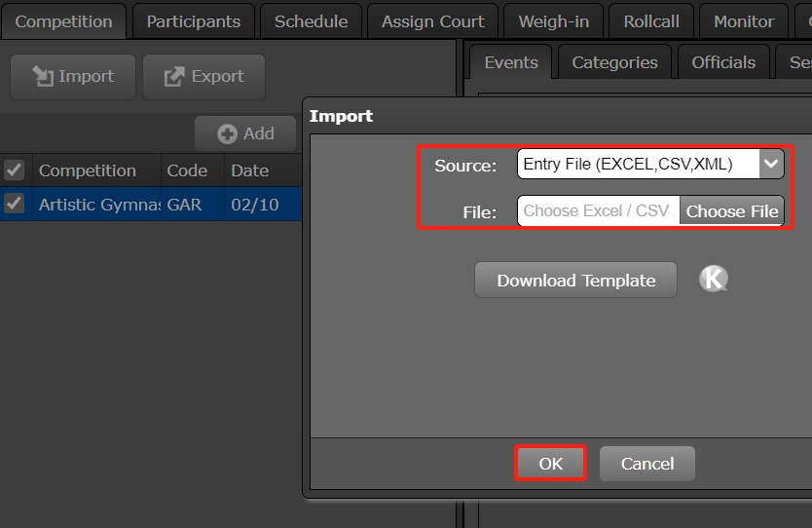The width and height of the screenshot is (812, 528).
Task: Open the Schedule tab
Action: [x=311, y=21]
